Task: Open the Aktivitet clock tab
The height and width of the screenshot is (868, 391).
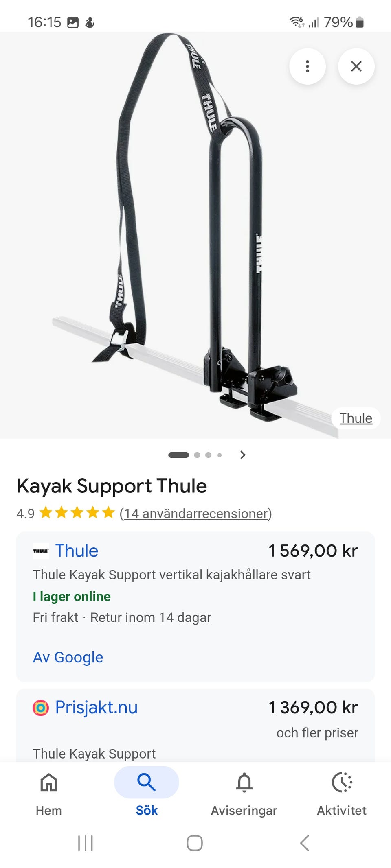Action: [x=342, y=794]
